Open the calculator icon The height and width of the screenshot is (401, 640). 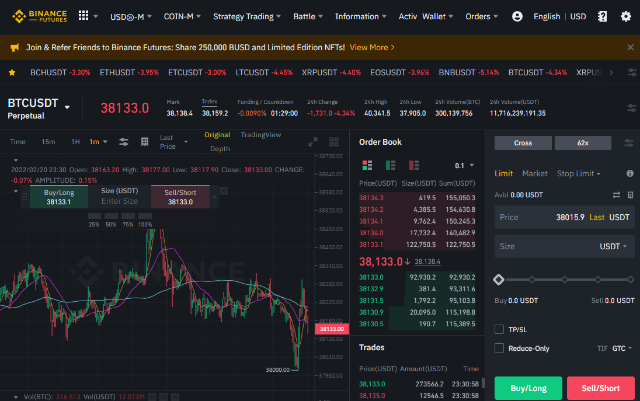(x=630, y=195)
